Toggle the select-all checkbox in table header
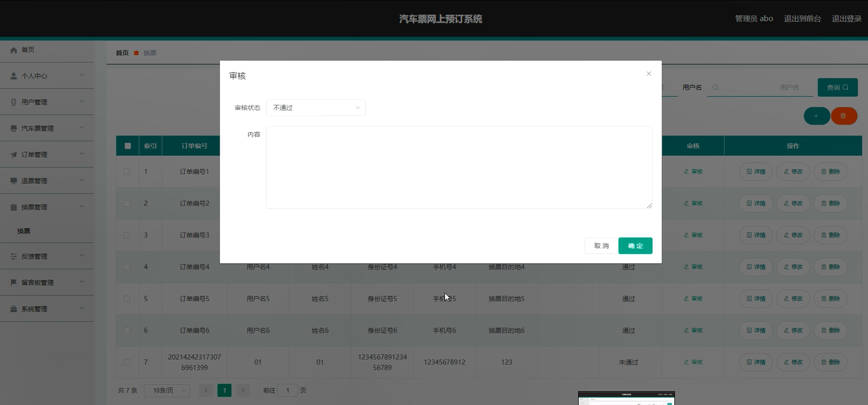 pos(128,146)
